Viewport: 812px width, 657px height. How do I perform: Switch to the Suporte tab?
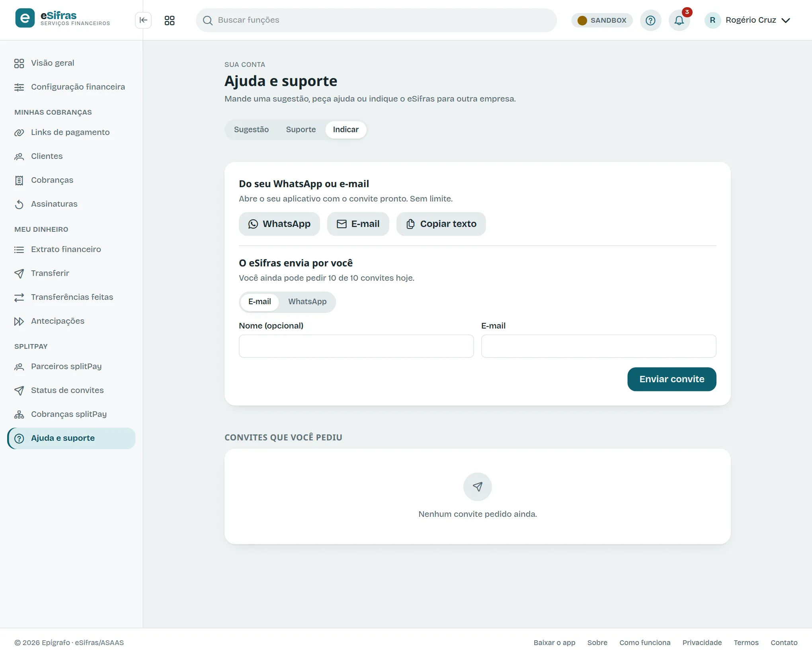[301, 130]
